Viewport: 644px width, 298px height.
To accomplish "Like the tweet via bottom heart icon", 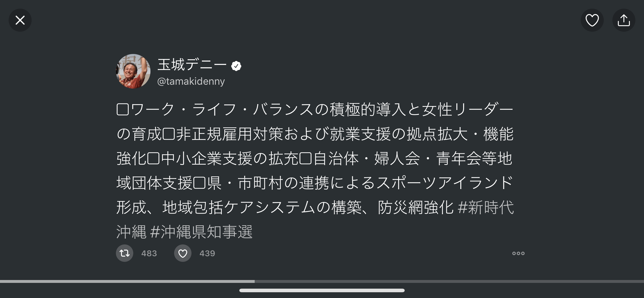I will pyautogui.click(x=183, y=253).
